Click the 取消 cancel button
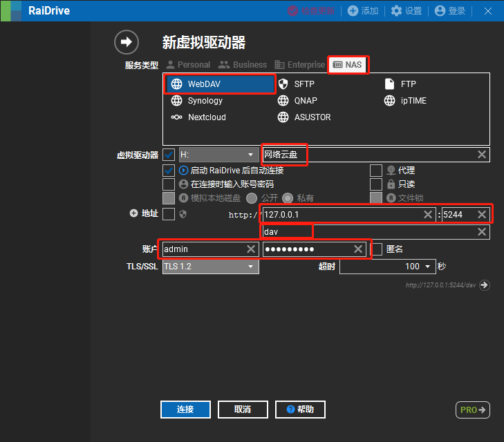The height and width of the screenshot is (442, 504). pos(243,410)
